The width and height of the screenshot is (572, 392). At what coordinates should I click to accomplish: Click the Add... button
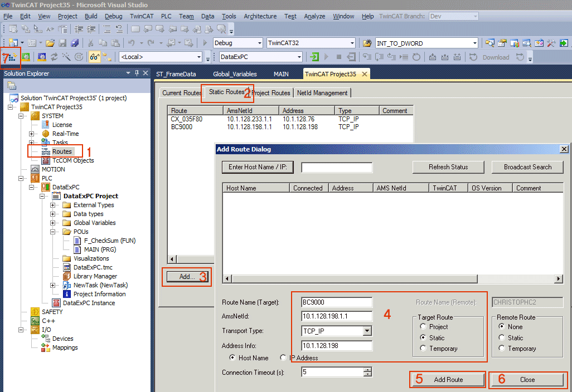click(187, 277)
